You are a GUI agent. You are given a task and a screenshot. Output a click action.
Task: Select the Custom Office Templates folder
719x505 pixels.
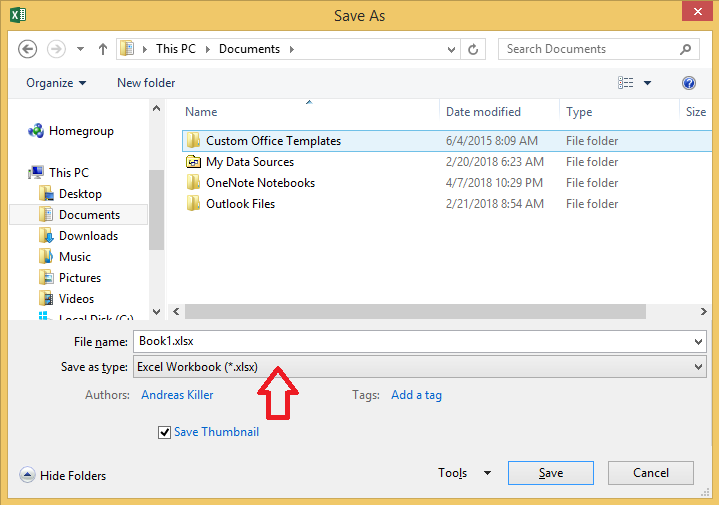[447, 141]
